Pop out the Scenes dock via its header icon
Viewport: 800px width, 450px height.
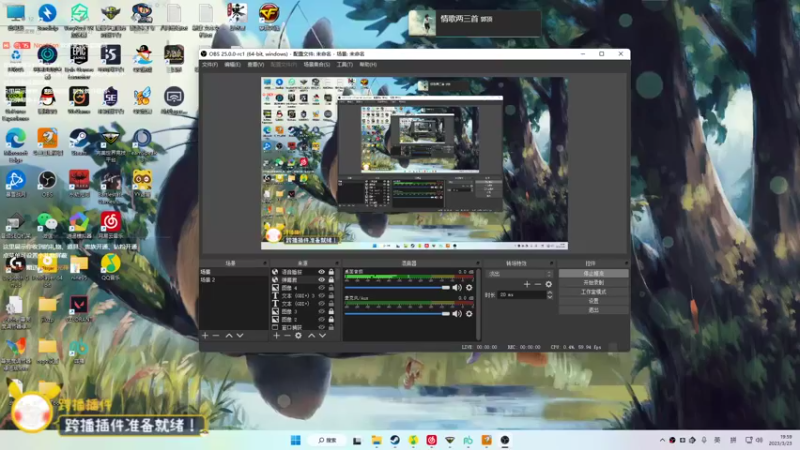click(265, 263)
